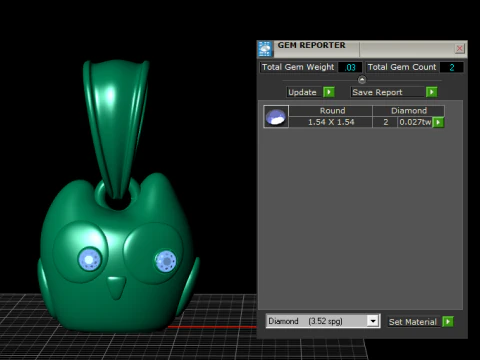Click the 0.027tw weight cell
This screenshot has height=360, width=480.
(x=415, y=122)
